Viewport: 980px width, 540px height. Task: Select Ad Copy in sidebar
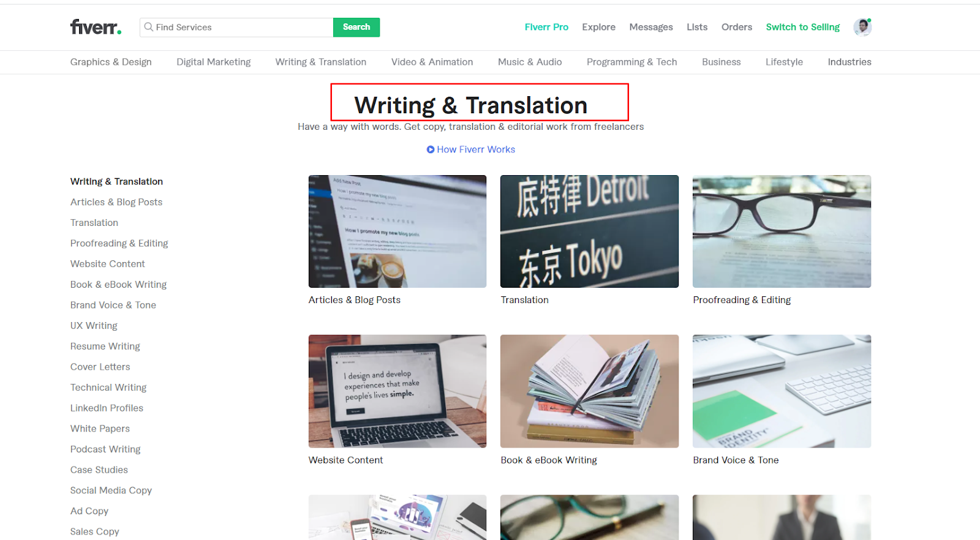89,511
